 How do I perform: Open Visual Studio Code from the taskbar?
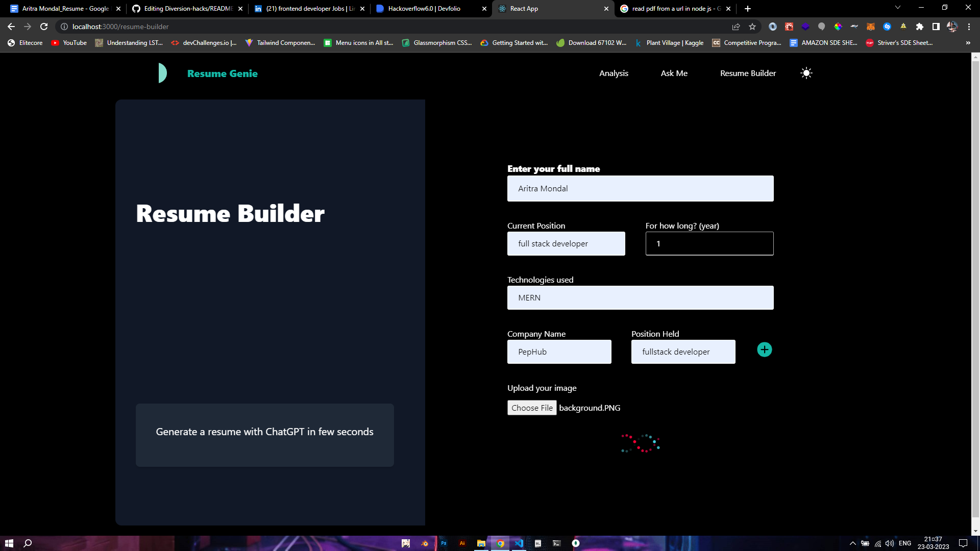(519, 543)
